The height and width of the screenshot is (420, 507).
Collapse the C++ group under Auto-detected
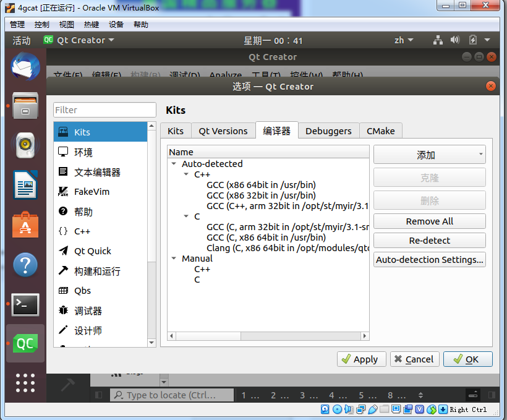tap(186, 174)
